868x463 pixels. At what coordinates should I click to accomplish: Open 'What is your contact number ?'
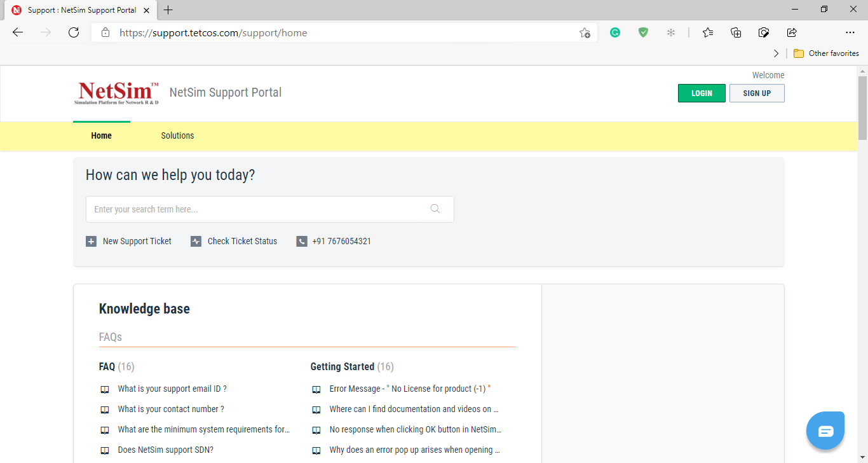tap(171, 409)
